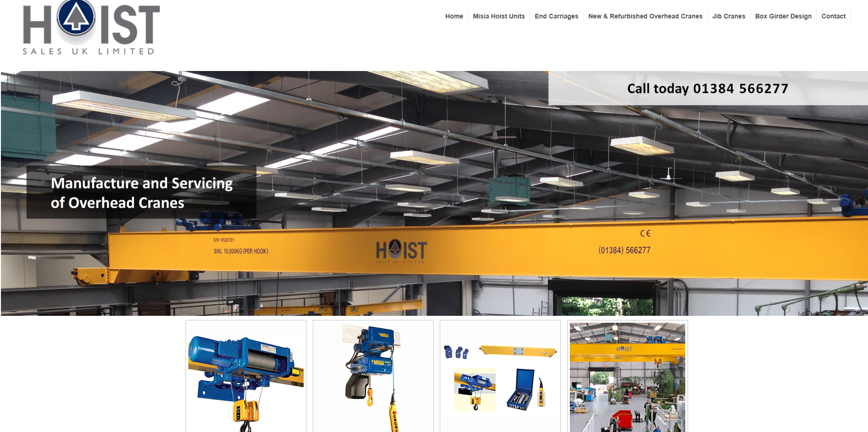Go to the Home page
The height and width of the screenshot is (432, 868).
[454, 16]
